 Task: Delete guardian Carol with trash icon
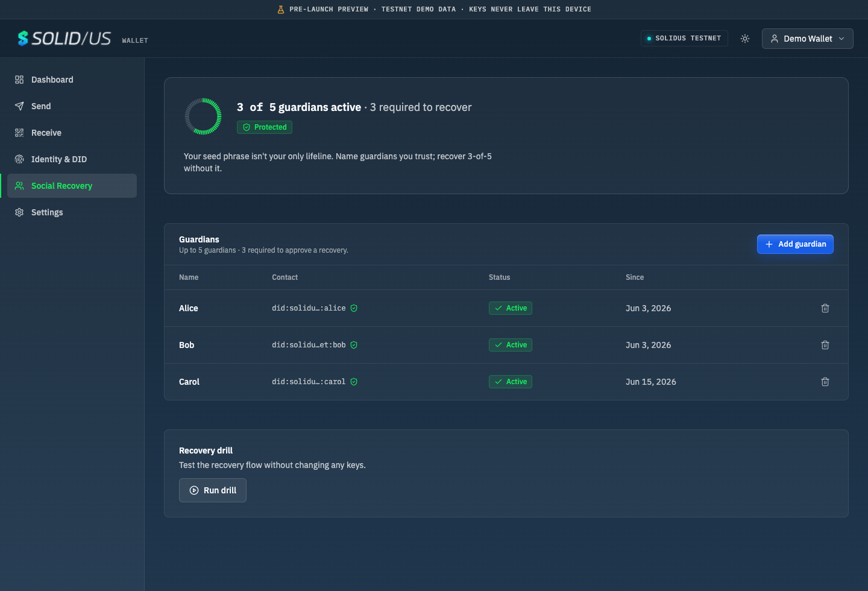825,382
